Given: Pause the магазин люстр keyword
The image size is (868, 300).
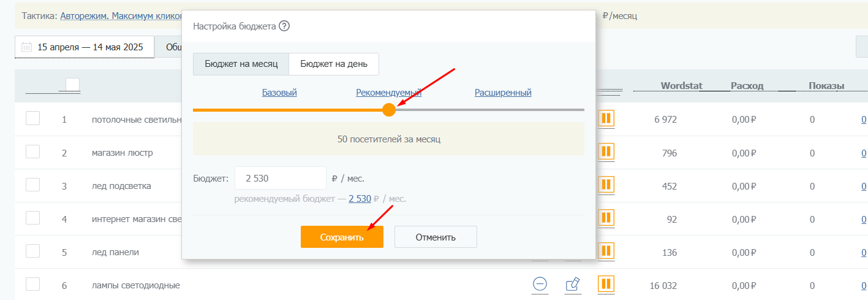Looking at the screenshot, I should [x=606, y=152].
